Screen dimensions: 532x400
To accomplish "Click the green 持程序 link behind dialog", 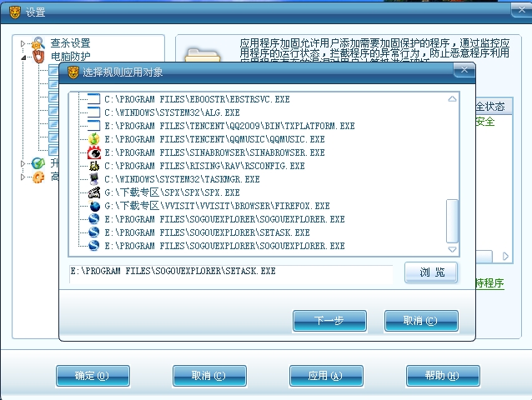I will click(490, 282).
